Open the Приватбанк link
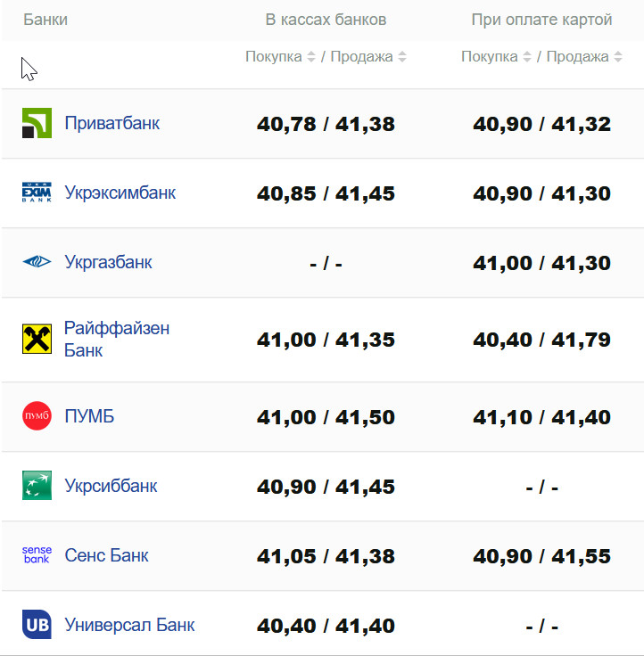The height and width of the screenshot is (656, 644). (111, 123)
